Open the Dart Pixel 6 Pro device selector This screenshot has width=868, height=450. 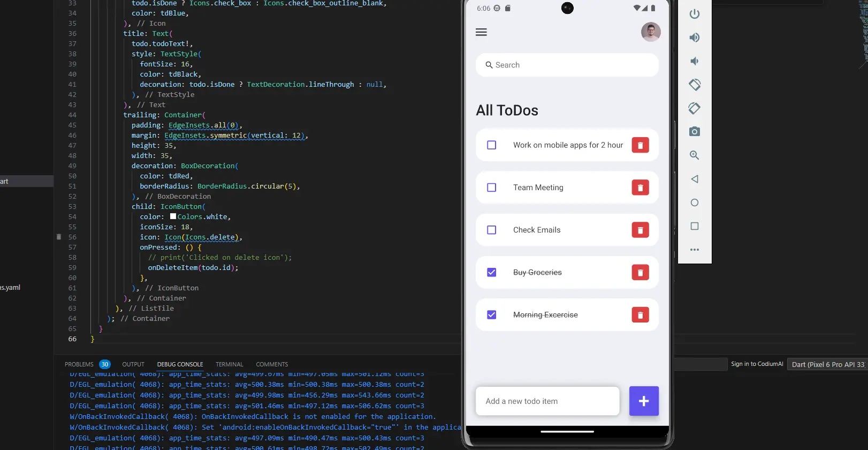pos(827,364)
